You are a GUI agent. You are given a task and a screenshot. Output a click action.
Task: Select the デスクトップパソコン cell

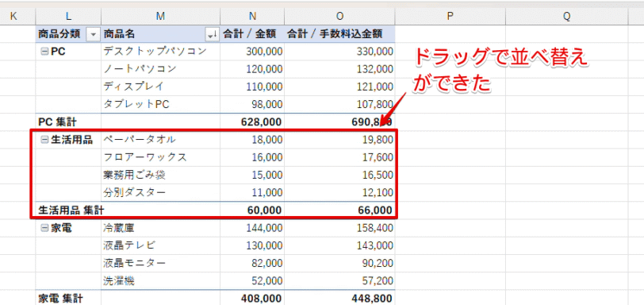pos(160,52)
